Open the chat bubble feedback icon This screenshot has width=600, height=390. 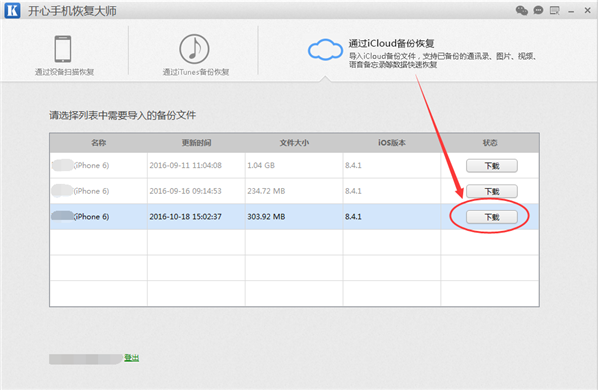pyautogui.click(x=538, y=10)
